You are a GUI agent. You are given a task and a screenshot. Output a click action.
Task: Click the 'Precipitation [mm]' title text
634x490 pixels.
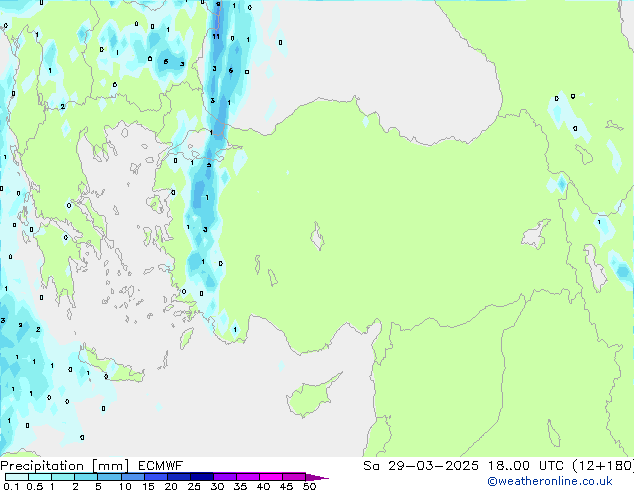[65, 466]
